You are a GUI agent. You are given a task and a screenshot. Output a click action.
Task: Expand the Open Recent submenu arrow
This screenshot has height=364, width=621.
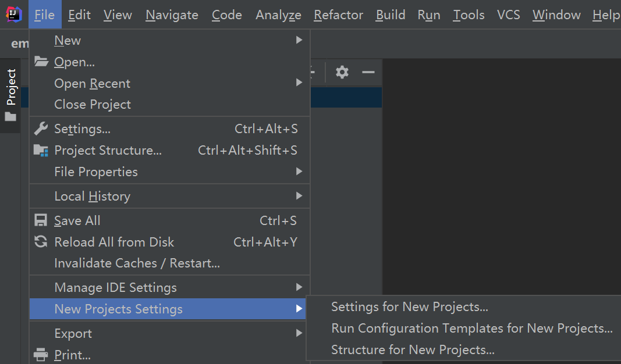click(x=299, y=83)
